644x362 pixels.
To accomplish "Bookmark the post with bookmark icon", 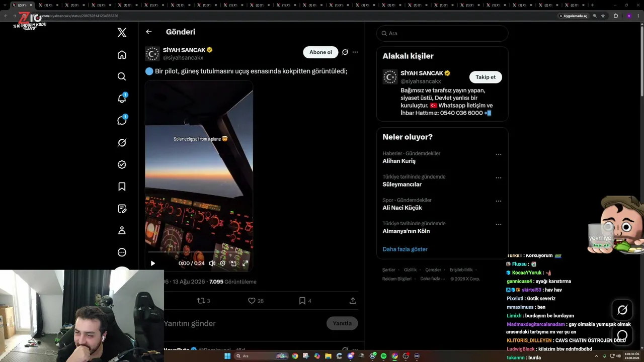I will (x=302, y=301).
